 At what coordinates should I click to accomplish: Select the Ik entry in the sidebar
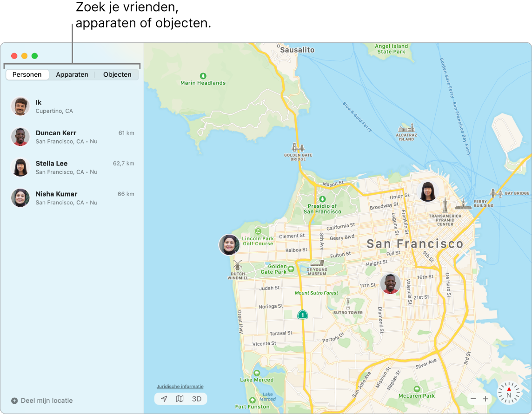(x=70, y=106)
